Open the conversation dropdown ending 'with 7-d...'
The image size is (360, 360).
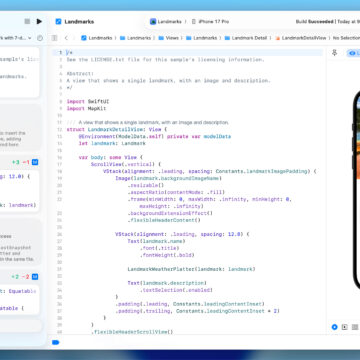point(15,38)
